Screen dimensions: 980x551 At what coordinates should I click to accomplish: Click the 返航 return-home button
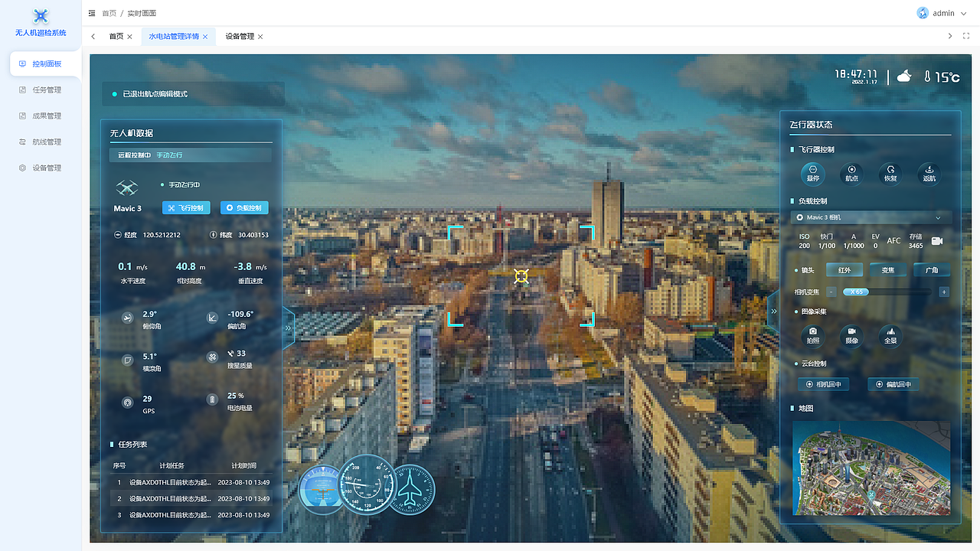pos(929,173)
